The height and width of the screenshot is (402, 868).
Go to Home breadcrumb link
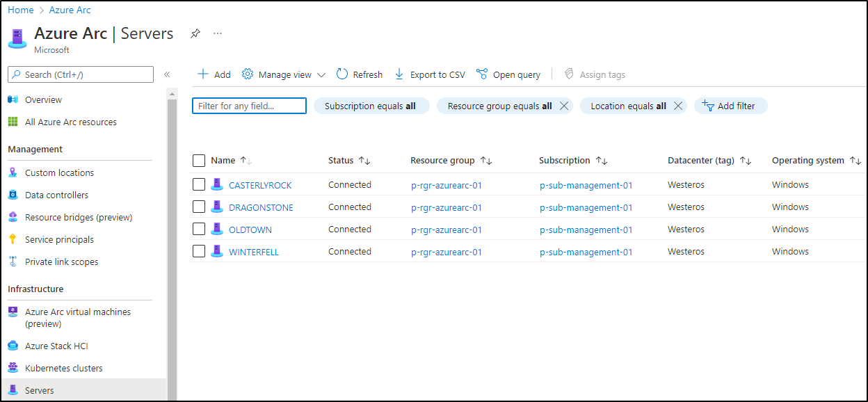click(21, 10)
